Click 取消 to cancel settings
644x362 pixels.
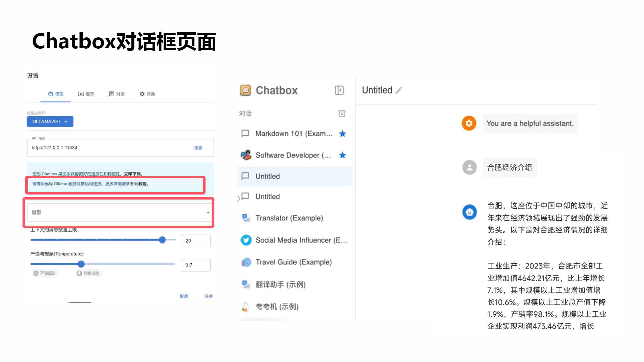[x=184, y=296]
